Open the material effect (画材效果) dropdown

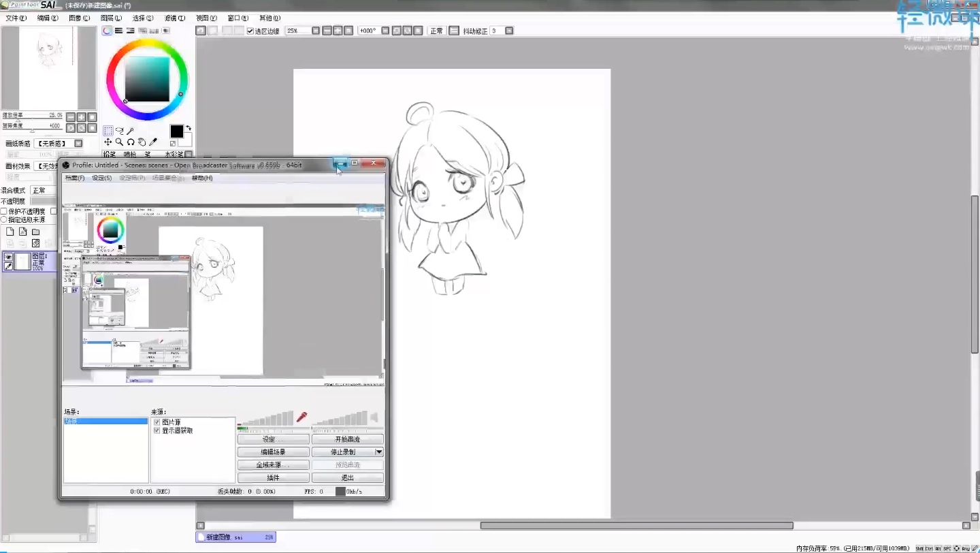coord(46,165)
